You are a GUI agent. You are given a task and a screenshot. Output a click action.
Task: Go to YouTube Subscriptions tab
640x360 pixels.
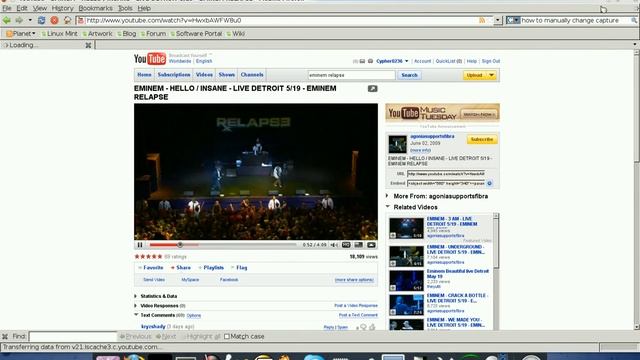[174, 75]
